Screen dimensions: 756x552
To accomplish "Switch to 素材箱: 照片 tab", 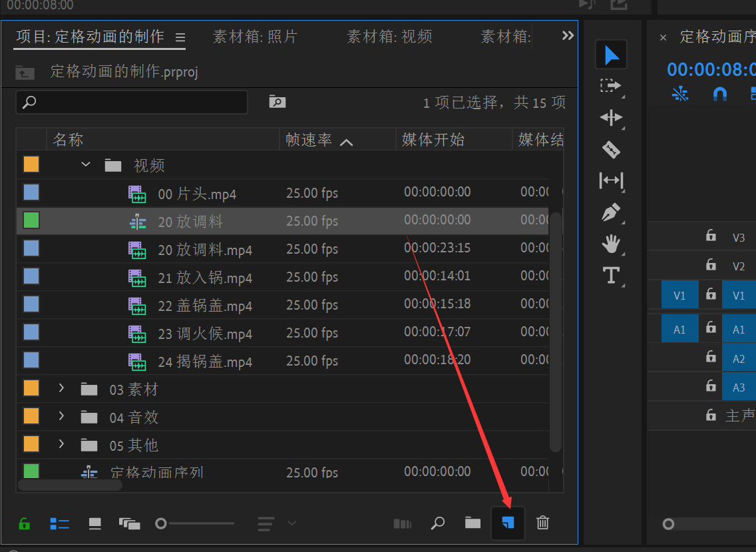I will [256, 37].
